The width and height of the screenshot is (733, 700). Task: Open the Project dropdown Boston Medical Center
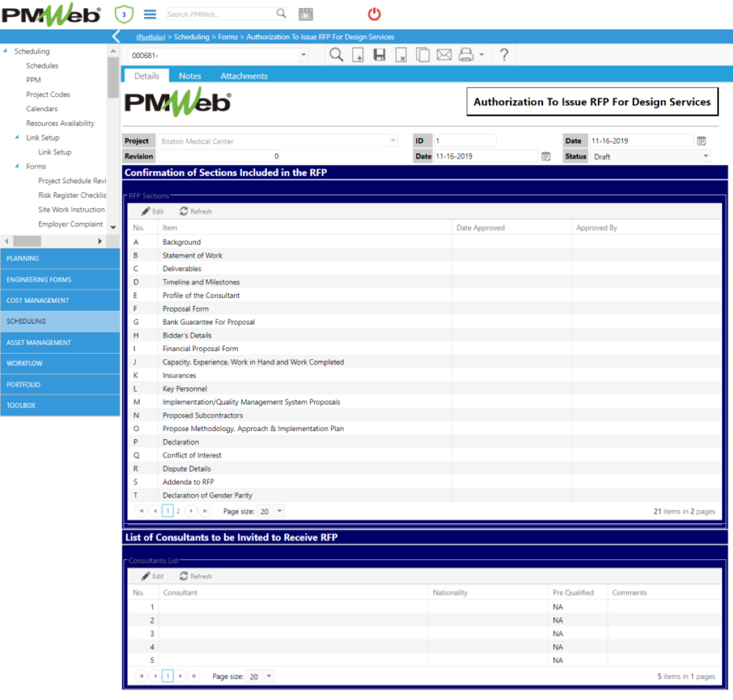[393, 141]
